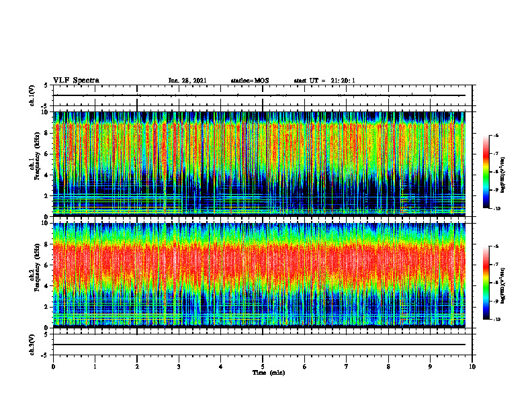Click the ch.3(V) waveform axis label

pos(32,345)
